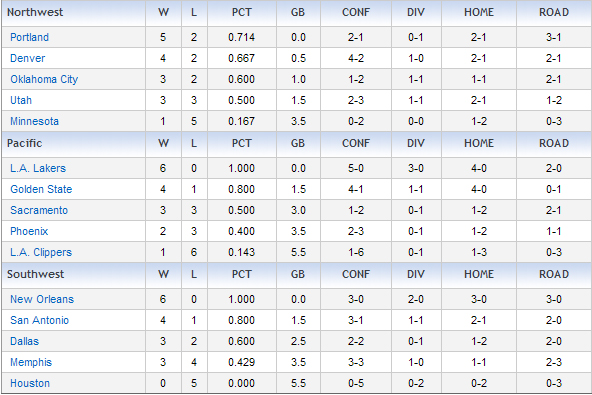The image size is (592, 395).
Task: Select the New Orleans team link
Action: [42, 299]
